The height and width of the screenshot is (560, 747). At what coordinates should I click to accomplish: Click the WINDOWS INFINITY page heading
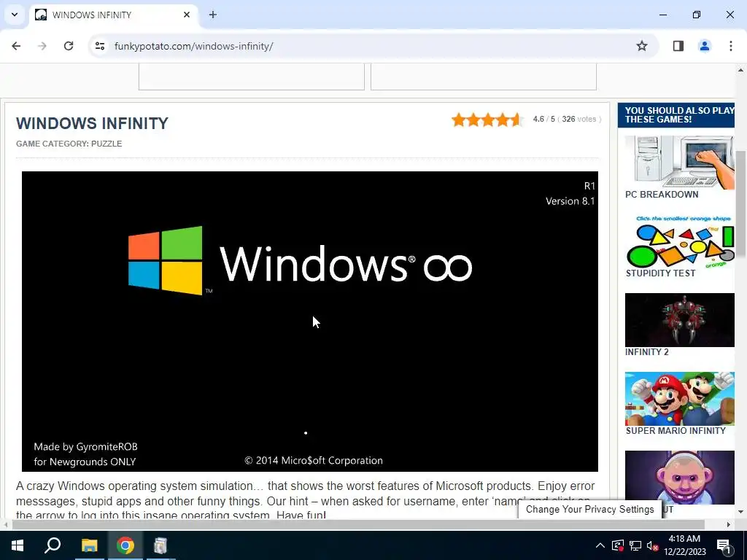pyautogui.click(x=92, y=123)
